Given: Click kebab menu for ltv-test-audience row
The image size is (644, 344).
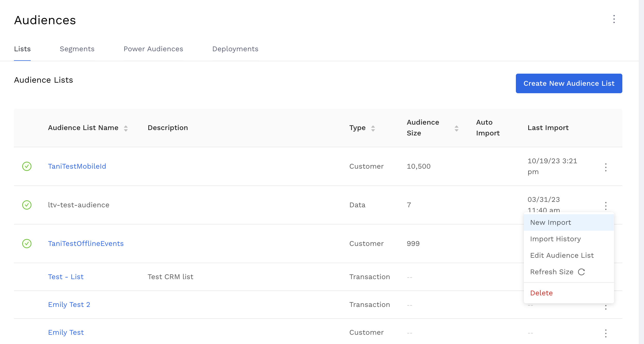Looking at the screenshot, I should (x=606, y=206).
